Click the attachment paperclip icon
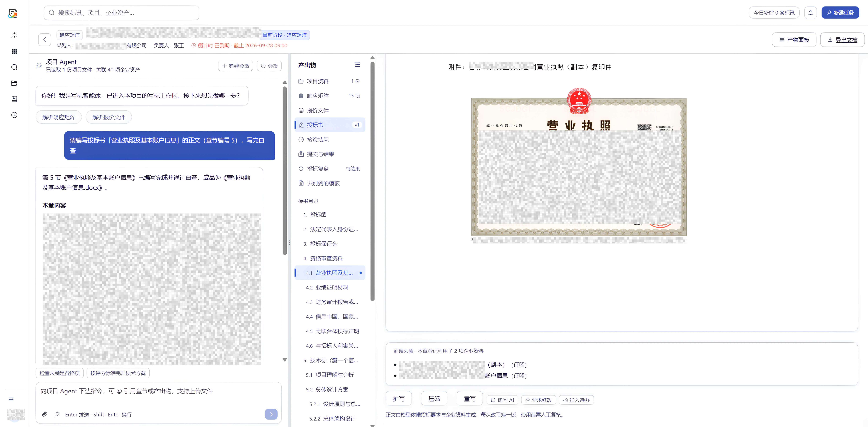The width and height of the screenshot is (868, 427). pyautogui.click(x=44, y=414)
